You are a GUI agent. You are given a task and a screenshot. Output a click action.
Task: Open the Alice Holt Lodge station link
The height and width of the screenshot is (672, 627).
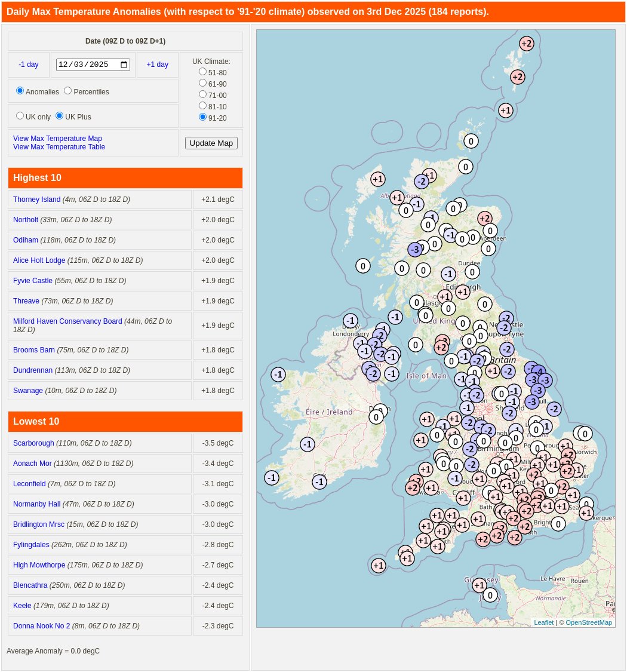pyautogui.click(x=39, y=260)
